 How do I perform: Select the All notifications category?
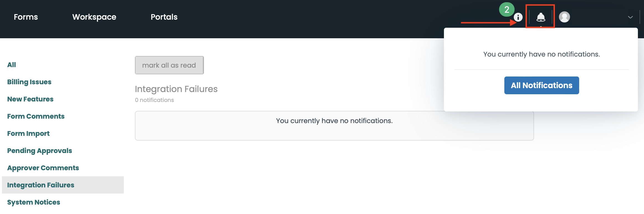point(12,64)
